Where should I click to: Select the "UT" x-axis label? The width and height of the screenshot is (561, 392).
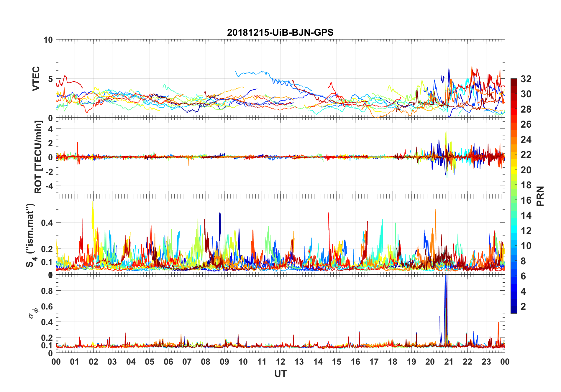coord(280,374)
